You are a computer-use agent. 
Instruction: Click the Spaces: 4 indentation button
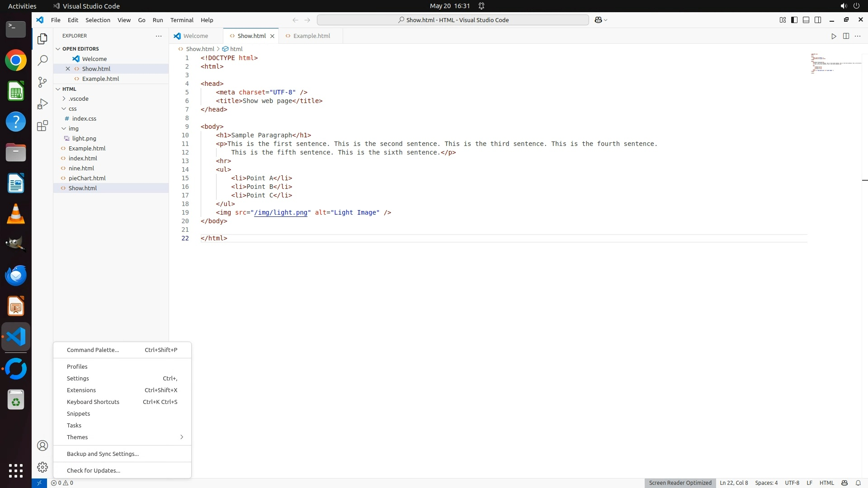766,483
